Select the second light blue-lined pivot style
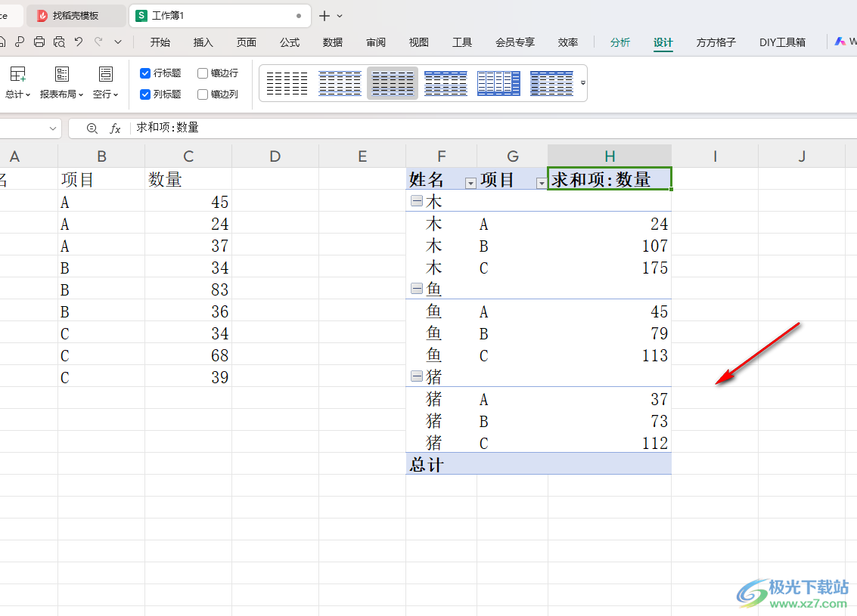The image size is (857, 616). (340, 84)
